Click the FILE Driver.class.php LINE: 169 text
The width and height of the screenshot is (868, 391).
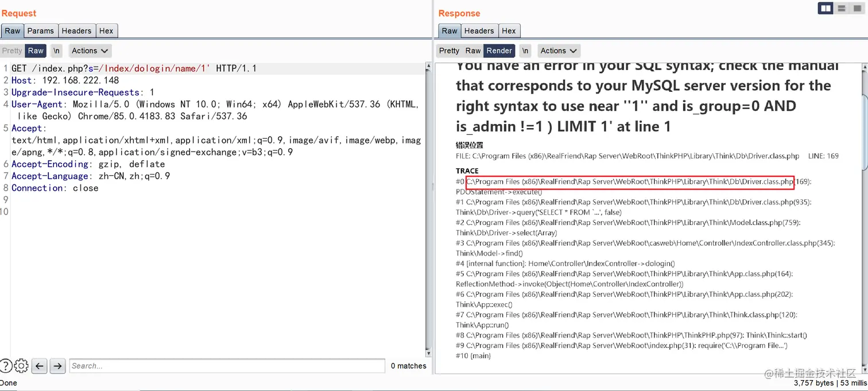[647, 156]
